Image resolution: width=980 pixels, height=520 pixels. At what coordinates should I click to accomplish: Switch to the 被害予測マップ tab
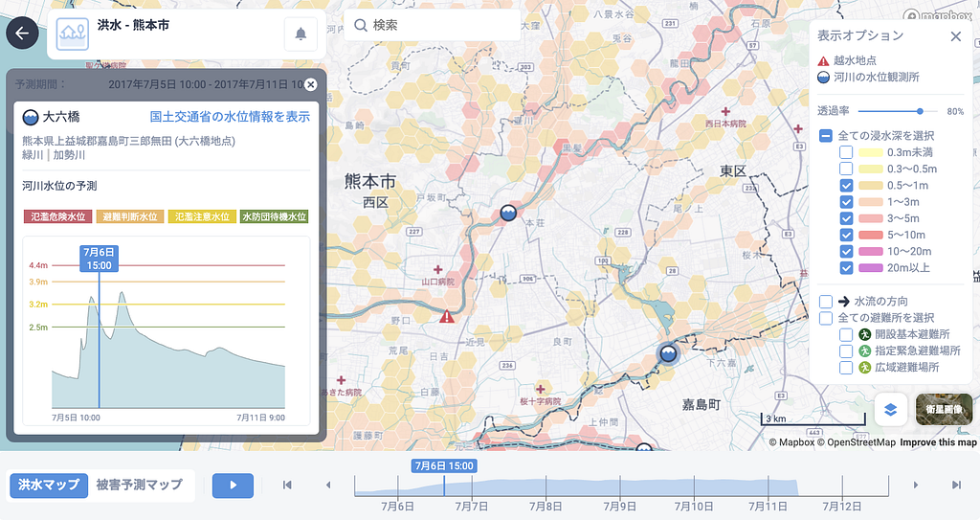pos(140,485)
